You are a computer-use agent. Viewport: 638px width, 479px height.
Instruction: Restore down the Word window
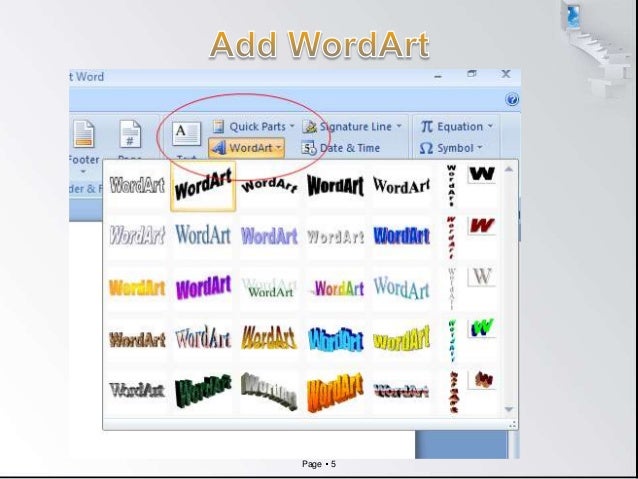point(472,74)
